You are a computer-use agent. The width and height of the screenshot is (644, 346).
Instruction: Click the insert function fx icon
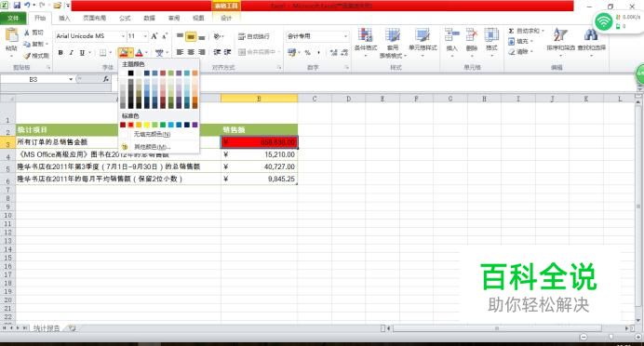tap(106, 79)
